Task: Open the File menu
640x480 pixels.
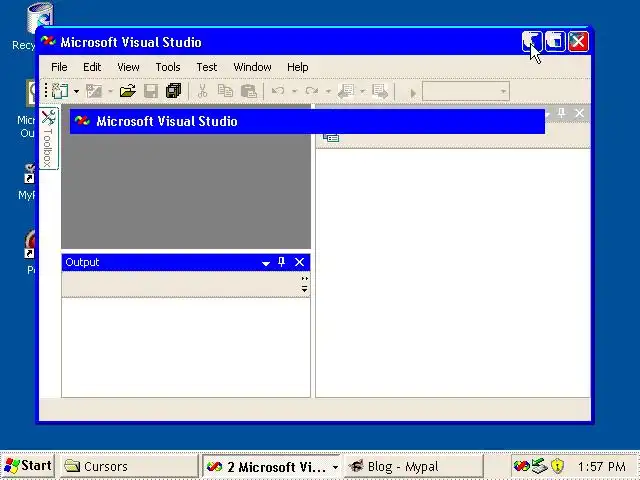Action: [x=59, y=67]
